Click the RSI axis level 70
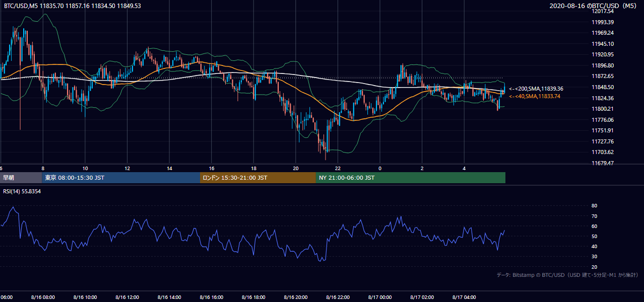 pos(594,216)
